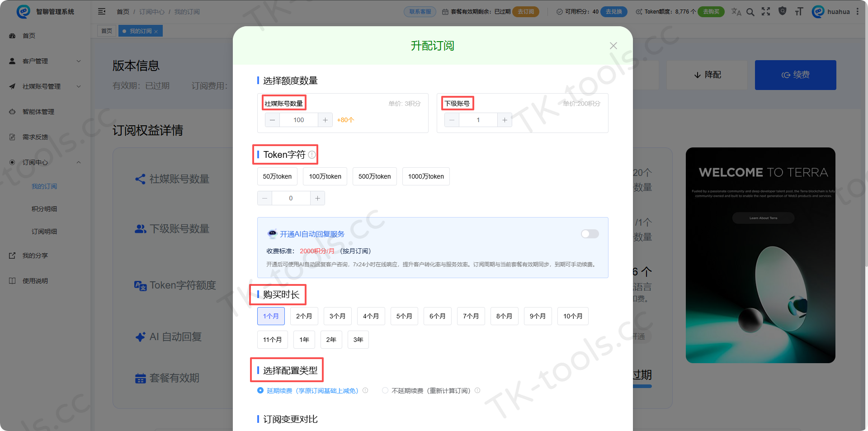Toggle the sidebar collapse icon in header
This screenshot has height=431, width=868.
click(102, 11)
